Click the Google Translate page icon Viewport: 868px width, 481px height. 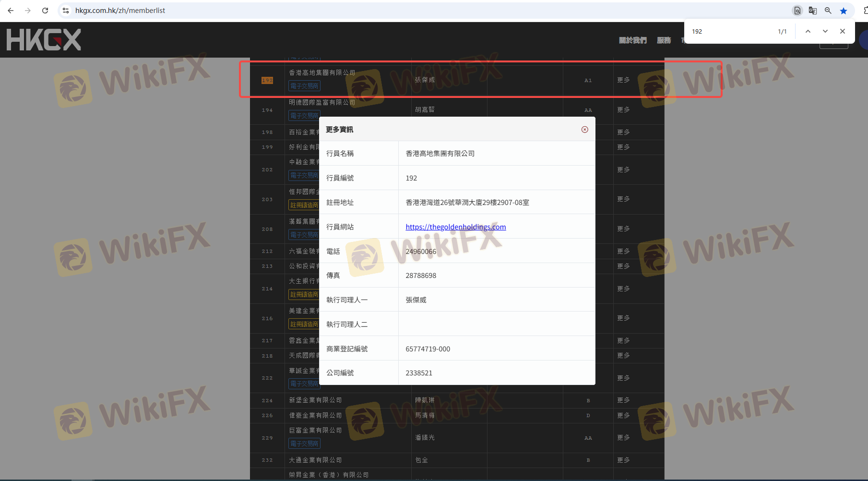pos(812,11)
